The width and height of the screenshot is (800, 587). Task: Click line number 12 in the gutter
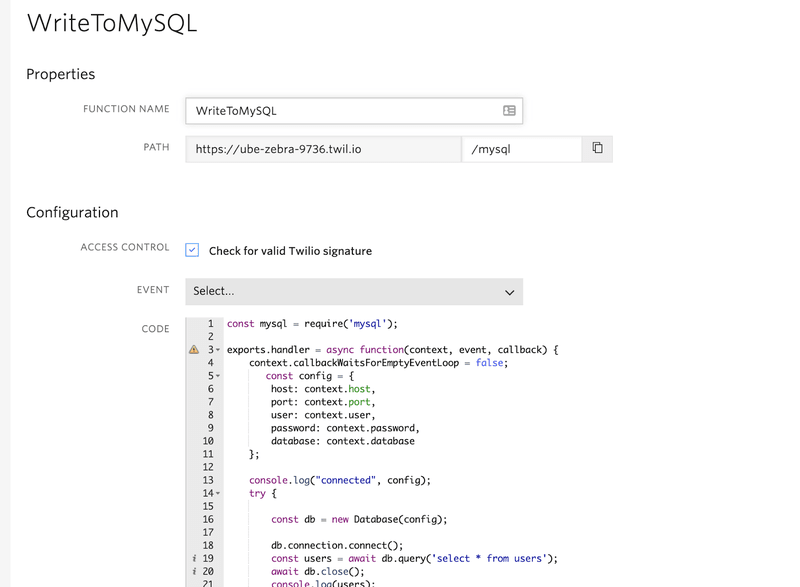point(208,467)
